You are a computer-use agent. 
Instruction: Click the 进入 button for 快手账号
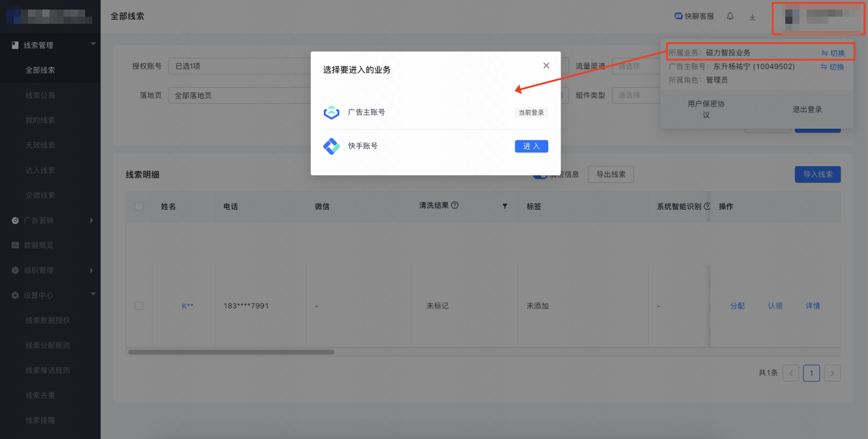coord(531,146)
